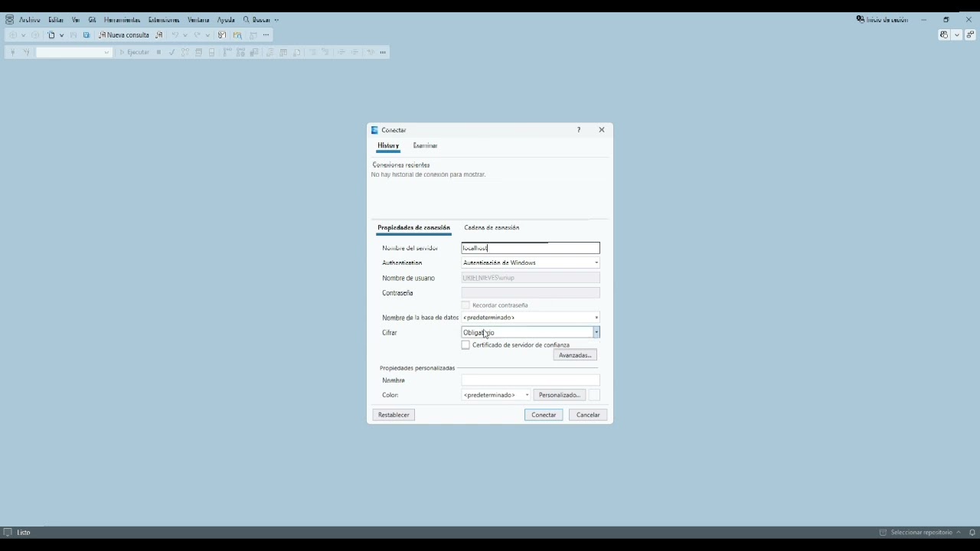Click the Cancelar button
The image size is (980, 551).
(588, 415)
